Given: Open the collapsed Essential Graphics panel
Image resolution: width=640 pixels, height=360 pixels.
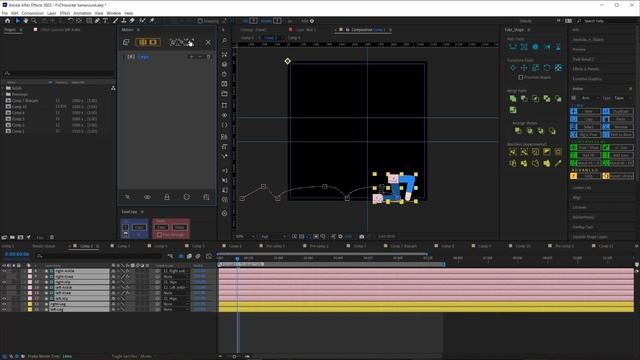Looking at the screenshot, I should [587, 79].
